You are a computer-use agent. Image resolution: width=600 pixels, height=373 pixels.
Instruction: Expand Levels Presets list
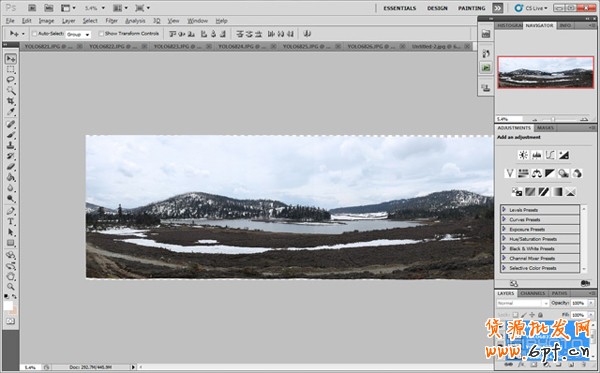point(540,210)
